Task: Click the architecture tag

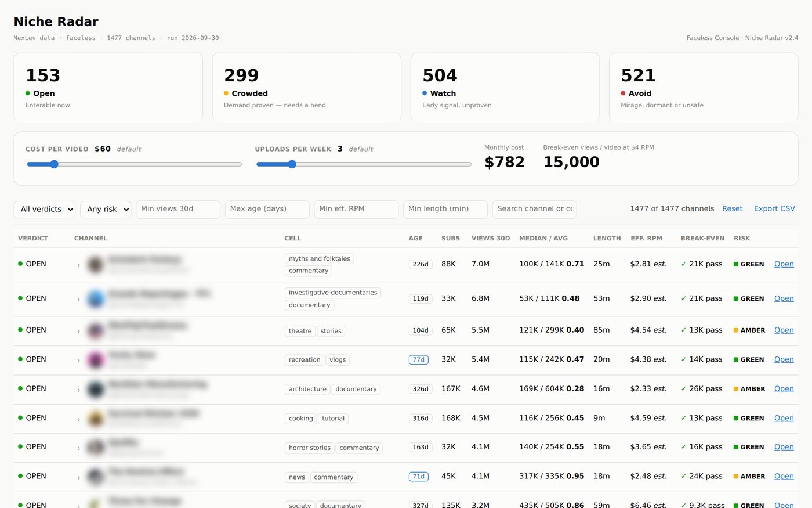Action: [307, 390]
